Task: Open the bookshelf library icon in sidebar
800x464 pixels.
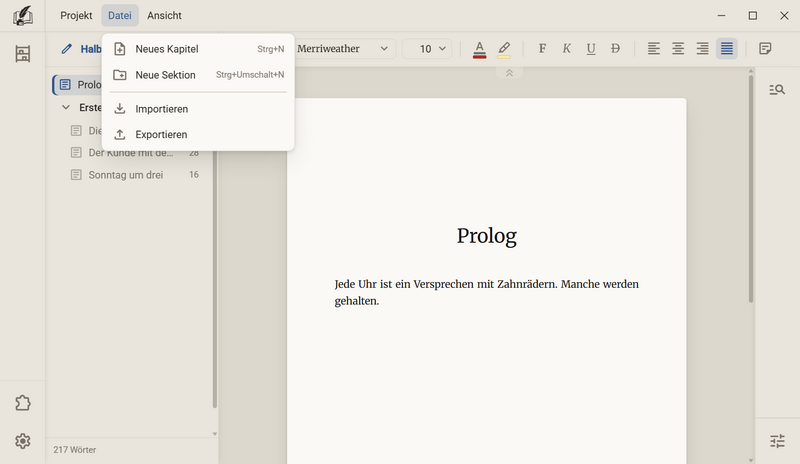Action: (x=22, y=54)
